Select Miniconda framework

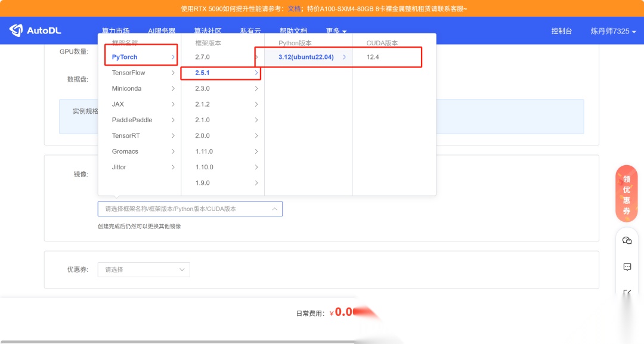141,88
